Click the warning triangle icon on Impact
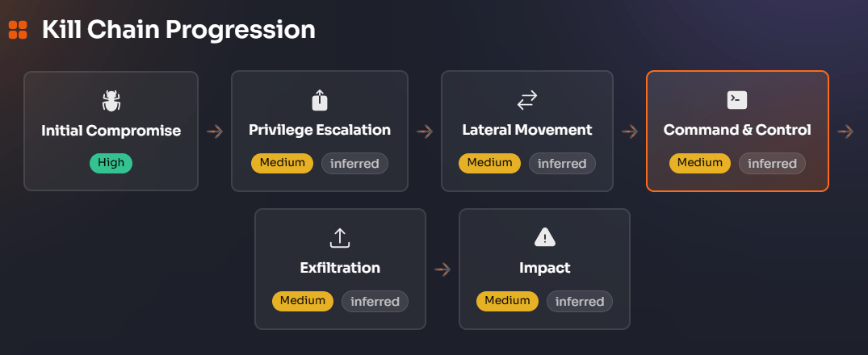 click(545, 237)
